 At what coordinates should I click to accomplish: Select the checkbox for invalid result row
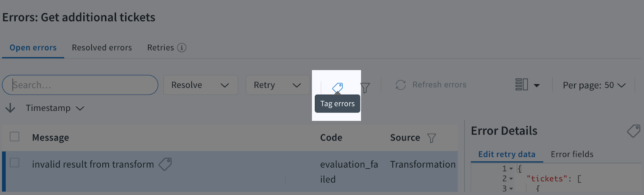pos(14,162)
